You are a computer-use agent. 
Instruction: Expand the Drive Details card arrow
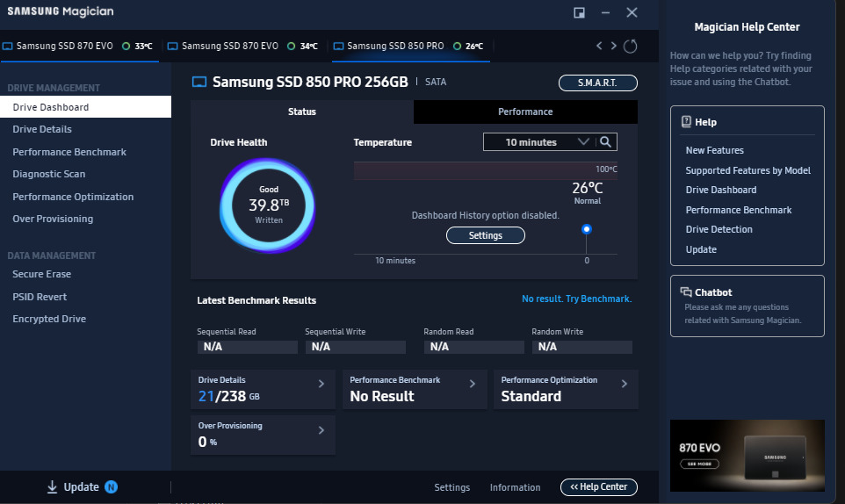coord(321,384)
